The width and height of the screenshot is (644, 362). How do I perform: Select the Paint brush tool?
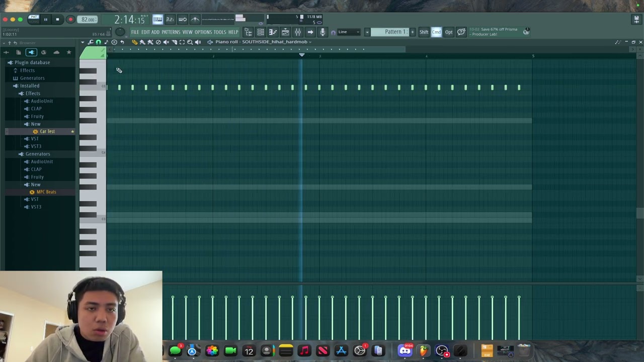pyautogui.click(x=142, y=42)
